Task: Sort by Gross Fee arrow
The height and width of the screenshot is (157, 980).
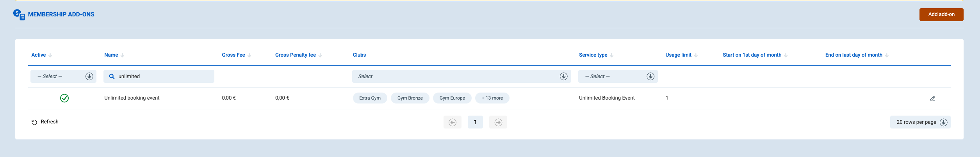Action: coord(249,55)
